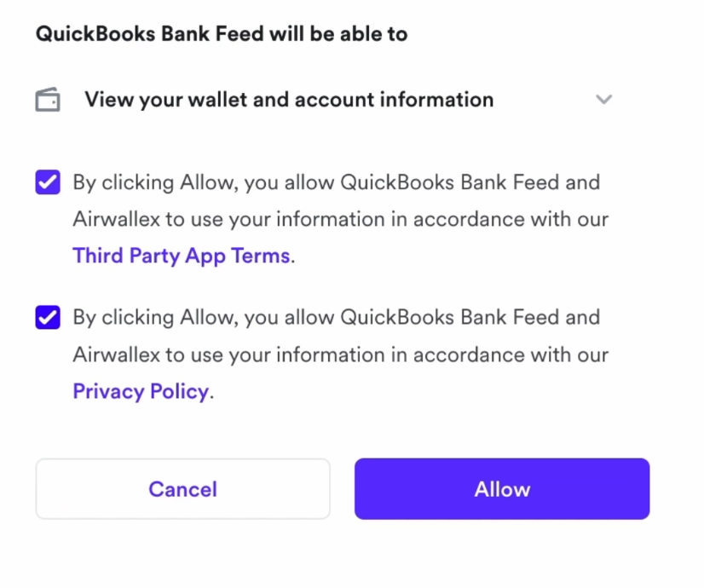Click the Cancel button
Viewport: 704px width, 588px height.
pyautogui.click(x=182, y=489)
